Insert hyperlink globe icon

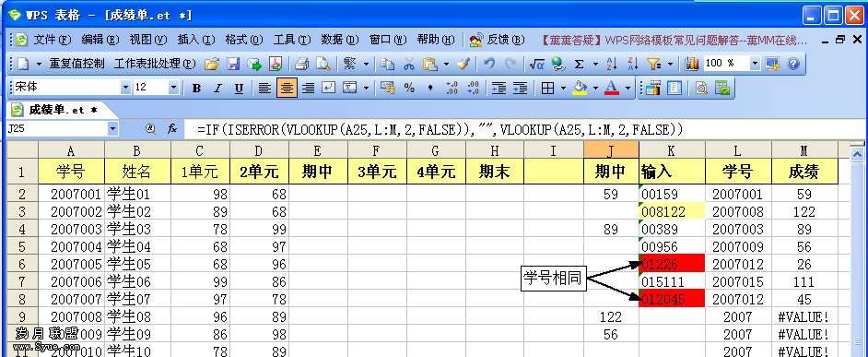tap(557, 64)
